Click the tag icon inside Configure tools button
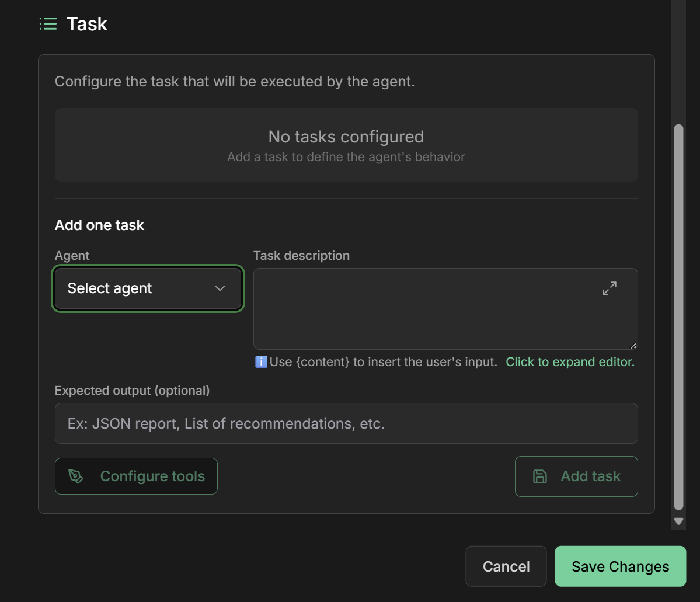 pos(76,476)
